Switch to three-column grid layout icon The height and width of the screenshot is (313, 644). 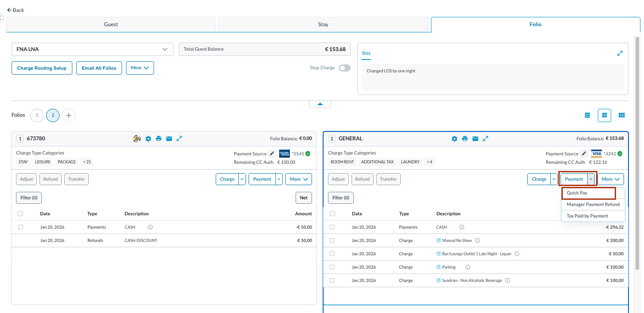coord(621,115)
